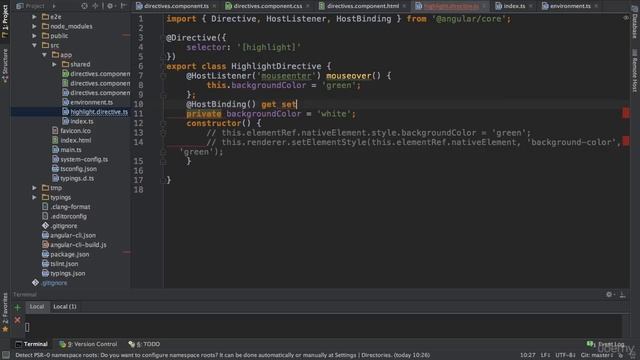640x360 pixels.
Task: Click the hide Project panel icon
Action: point(124,6)
